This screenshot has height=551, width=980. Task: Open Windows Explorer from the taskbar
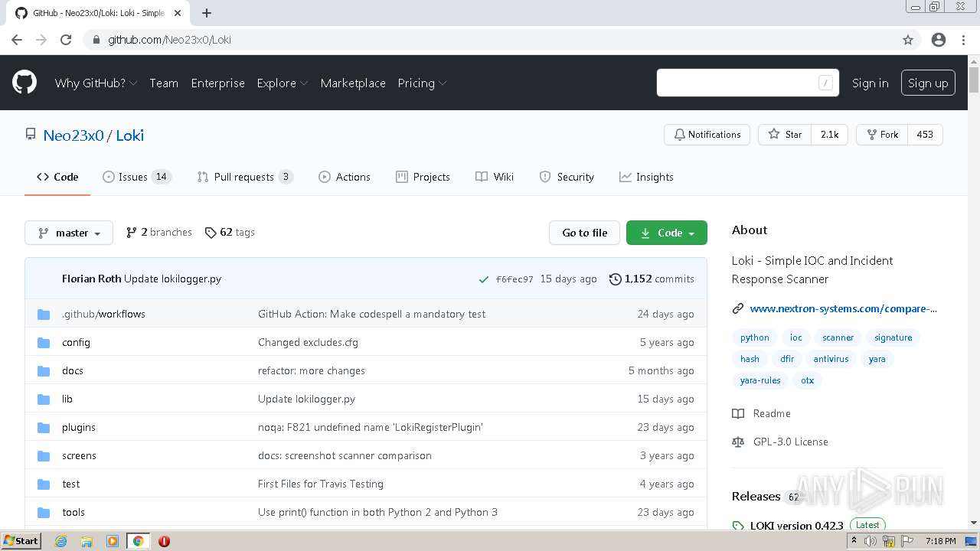click(87, 541)
